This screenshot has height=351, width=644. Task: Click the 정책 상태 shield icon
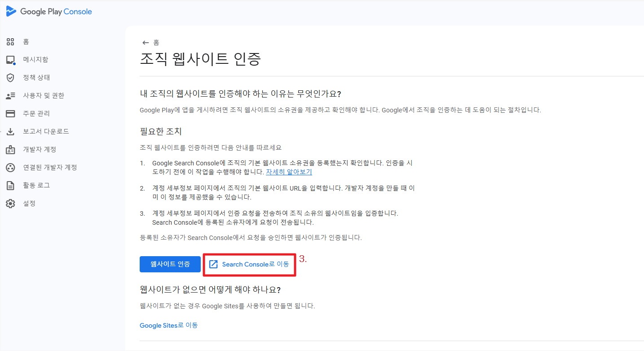pos(10,78)
